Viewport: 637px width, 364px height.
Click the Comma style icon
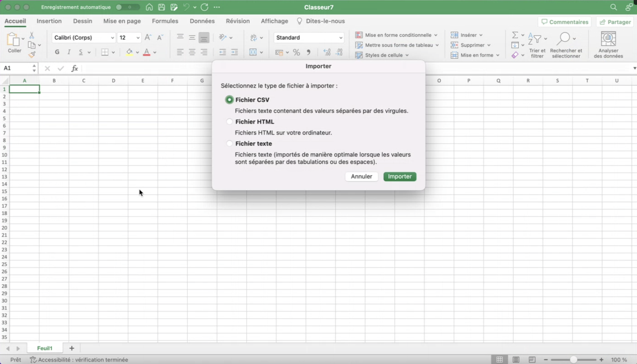309,52
